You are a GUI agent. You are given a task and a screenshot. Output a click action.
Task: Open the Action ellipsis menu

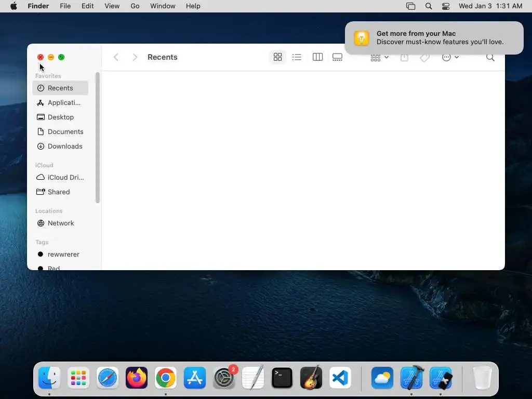coord(450,57)
